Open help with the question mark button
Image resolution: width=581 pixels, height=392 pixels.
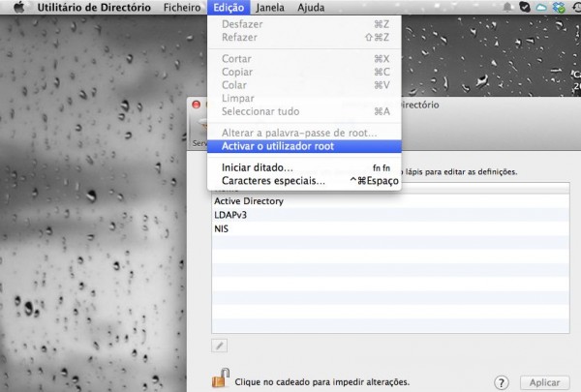(502, 382)
